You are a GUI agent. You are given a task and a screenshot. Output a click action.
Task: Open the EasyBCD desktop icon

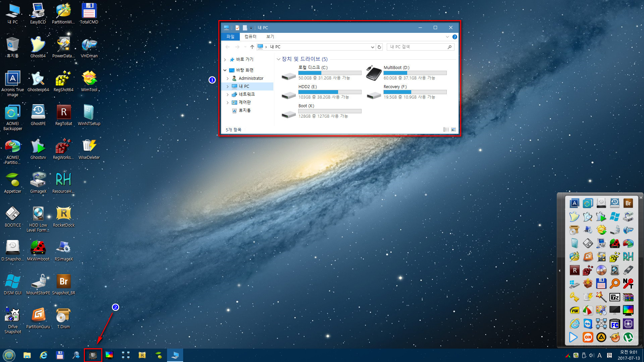coord(38,13)
